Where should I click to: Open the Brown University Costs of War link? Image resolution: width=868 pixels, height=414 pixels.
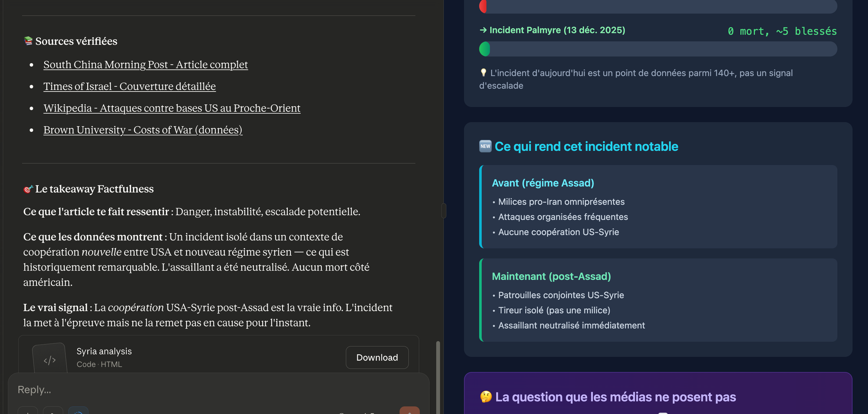click(x=143, y=130)
